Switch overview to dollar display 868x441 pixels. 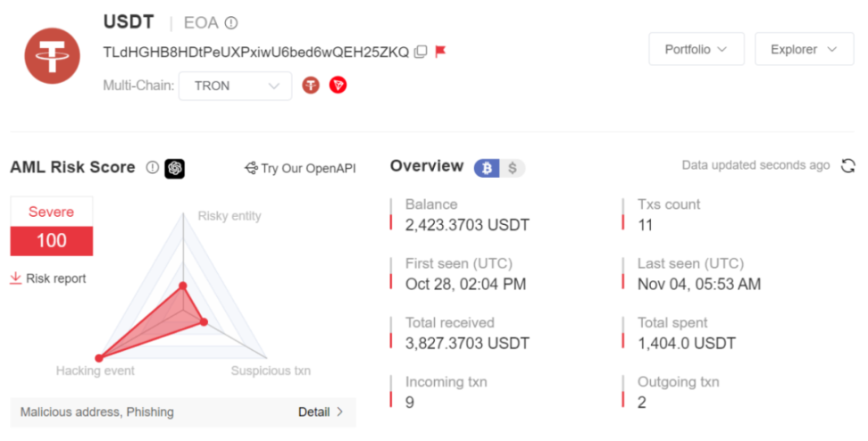pyautogui.click(x=513, y=167)
